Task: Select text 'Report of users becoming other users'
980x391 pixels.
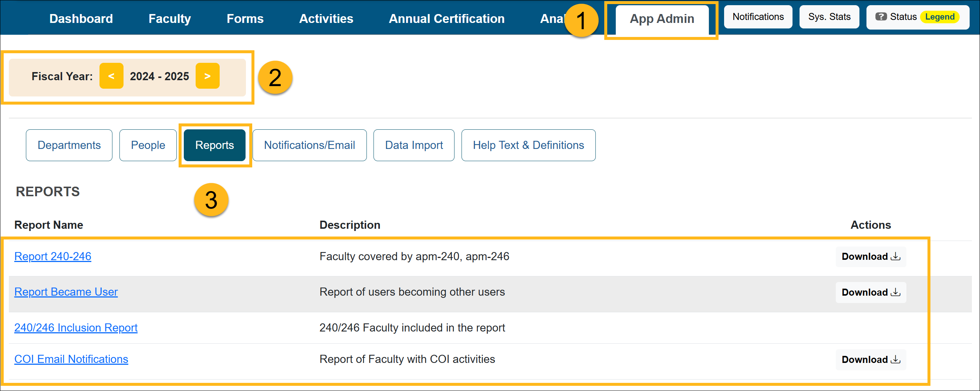Action: [x=412, y=292]
